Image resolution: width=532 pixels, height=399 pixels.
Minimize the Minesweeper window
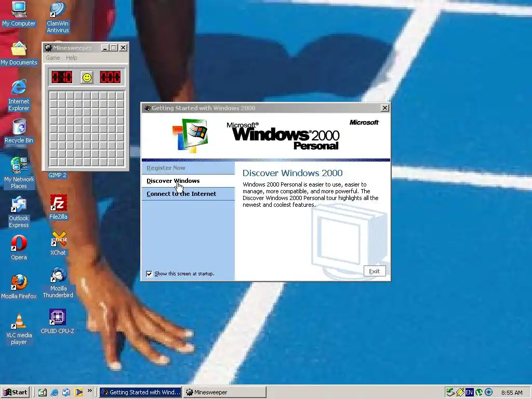pyautogui.click(x=105, y=48)
